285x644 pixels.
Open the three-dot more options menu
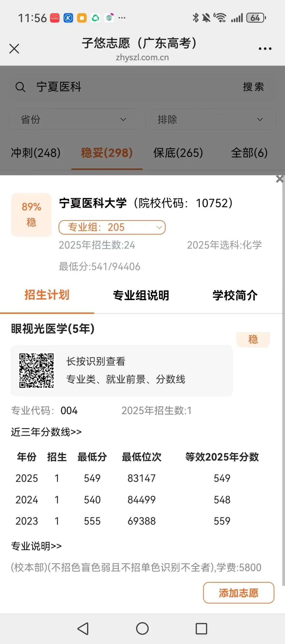(265, 49)
